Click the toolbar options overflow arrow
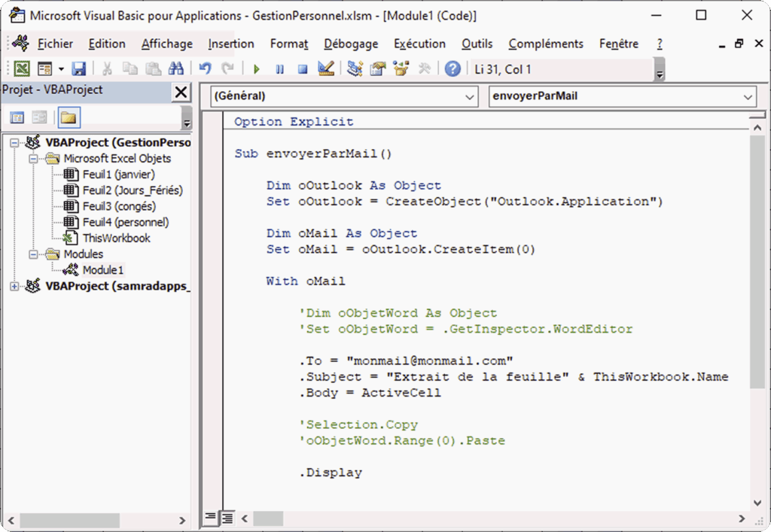Viewport: 771px width, 532px height. click(660, 69)
